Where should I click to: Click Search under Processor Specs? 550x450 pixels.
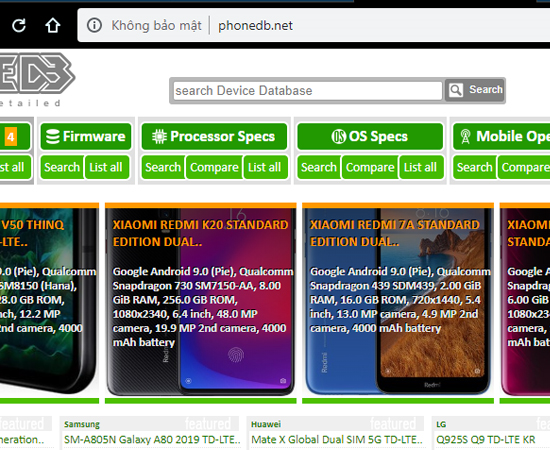coord(163,167)
